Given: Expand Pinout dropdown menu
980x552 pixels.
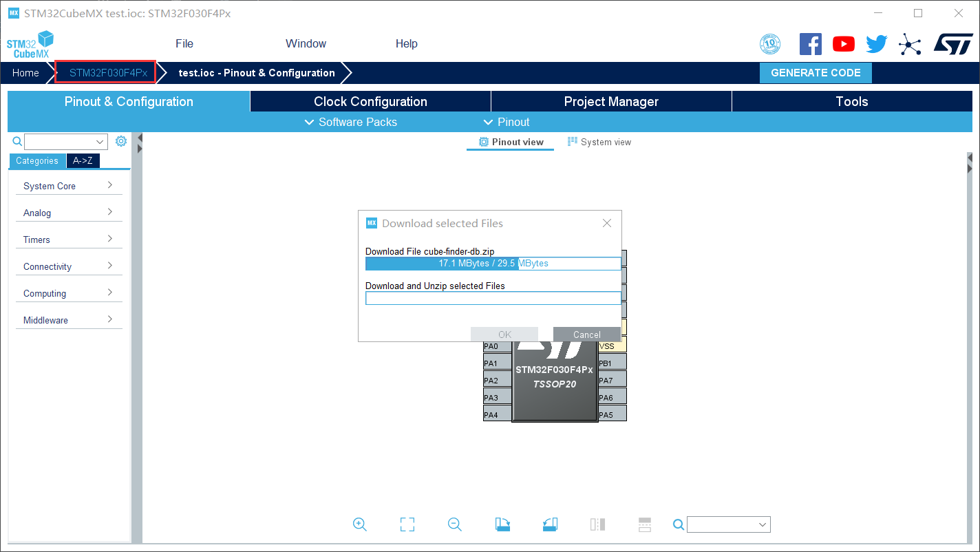Looking at the screenshot, I should point(507,122).
